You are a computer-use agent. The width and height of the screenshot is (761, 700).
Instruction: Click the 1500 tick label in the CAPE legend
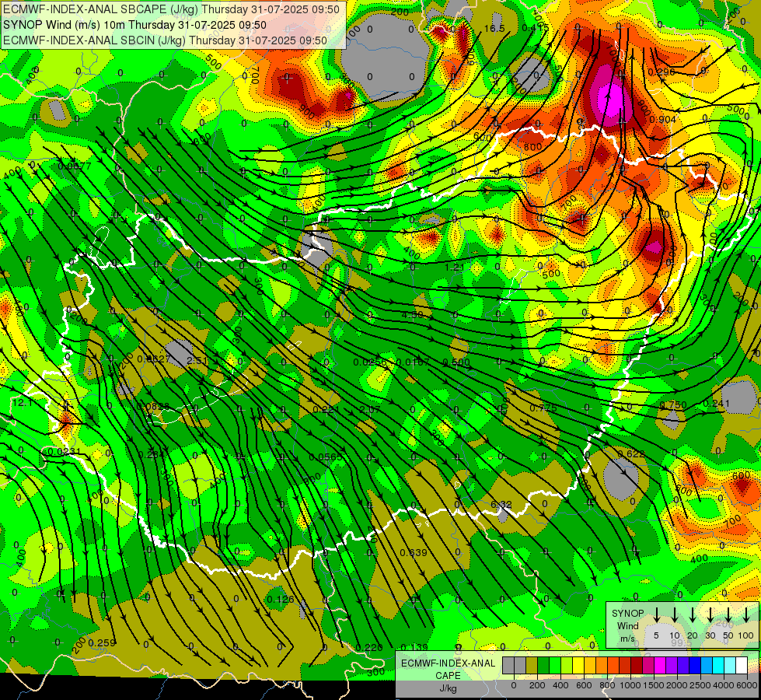pos(654,685)
